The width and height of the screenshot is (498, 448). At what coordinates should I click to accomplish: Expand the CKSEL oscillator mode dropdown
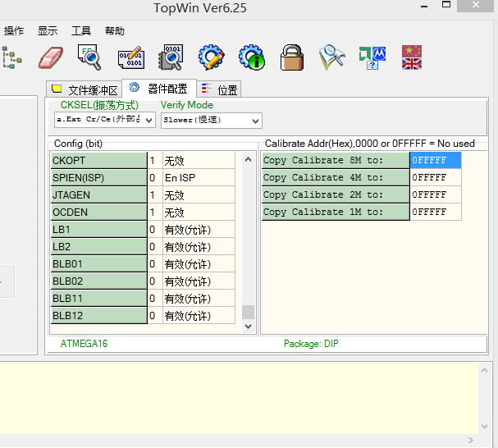[x=149, y=121]
